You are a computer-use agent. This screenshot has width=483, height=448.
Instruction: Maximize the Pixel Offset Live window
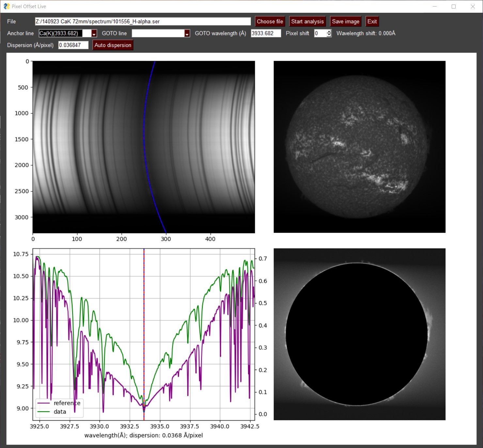pyautogui.click(x=454, y=7)
